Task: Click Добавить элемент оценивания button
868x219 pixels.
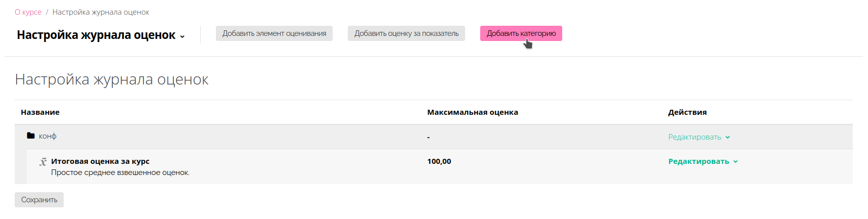Action: tap(274, 33)
